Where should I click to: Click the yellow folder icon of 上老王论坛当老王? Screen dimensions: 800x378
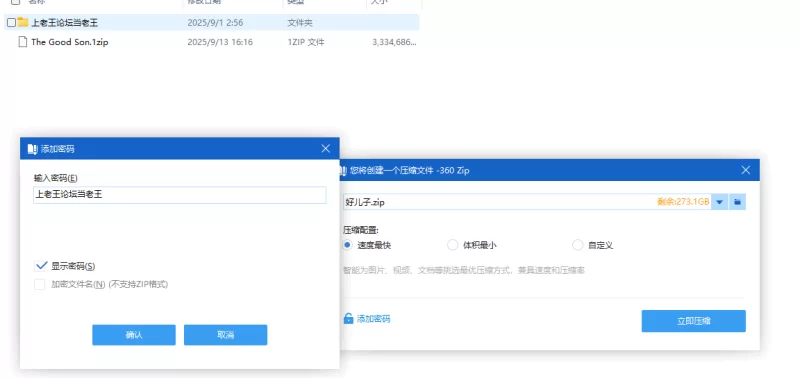click(22, 22)
